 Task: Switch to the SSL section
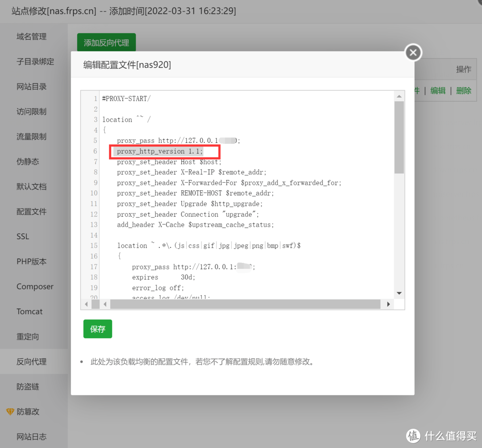point(23,236)
